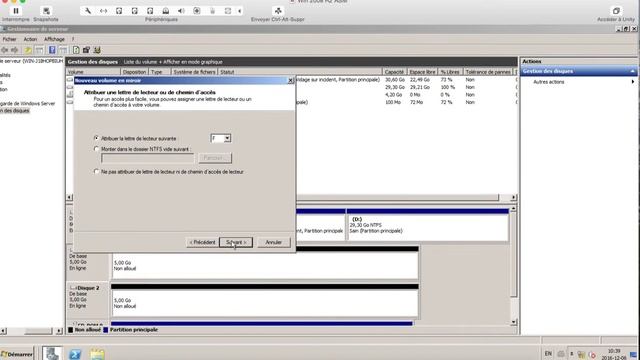
Task: Click the yellow folder up-level toolbar icon
Action: [28, 50]
